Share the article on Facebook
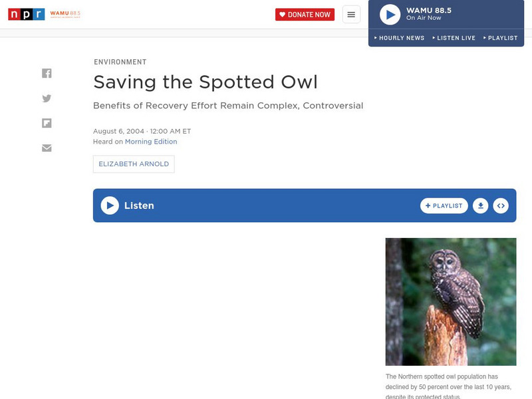This screenshot has height=399, width=532. 47,73
